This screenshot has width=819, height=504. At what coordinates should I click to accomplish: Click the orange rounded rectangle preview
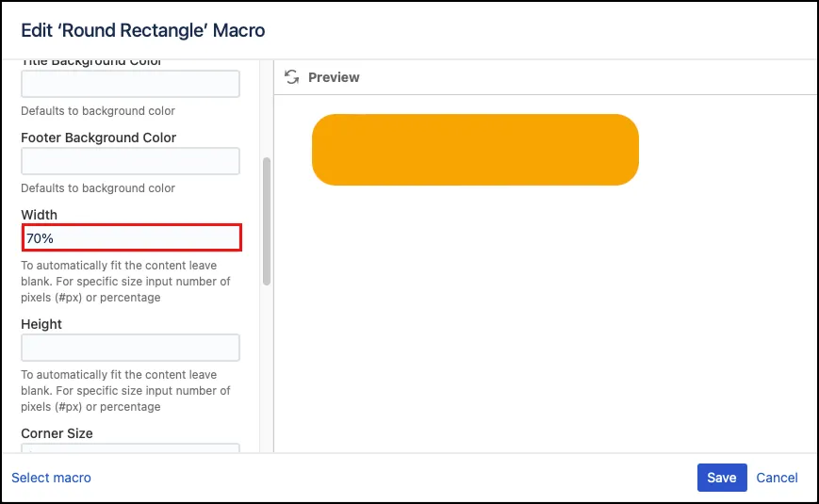(475, 150)
